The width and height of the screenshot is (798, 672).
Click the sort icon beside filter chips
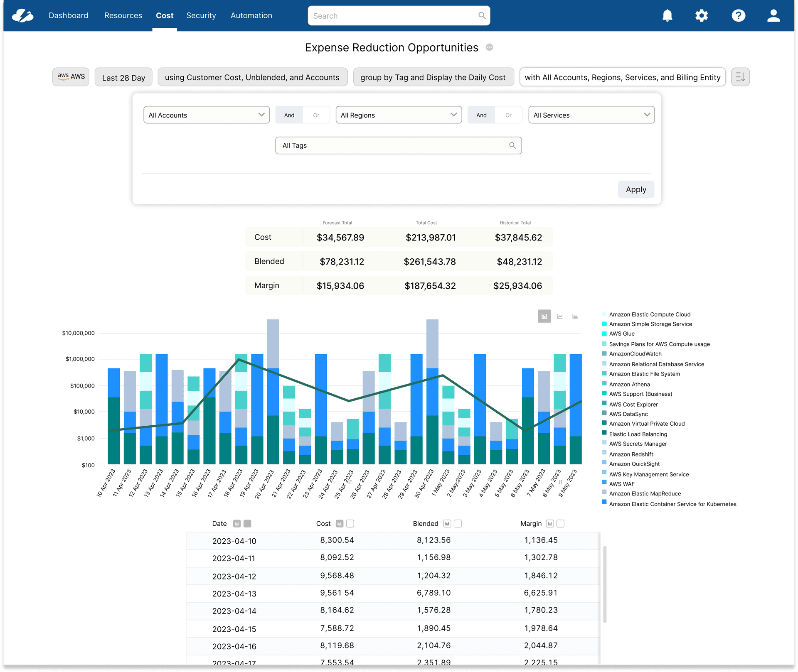point(740,77)
